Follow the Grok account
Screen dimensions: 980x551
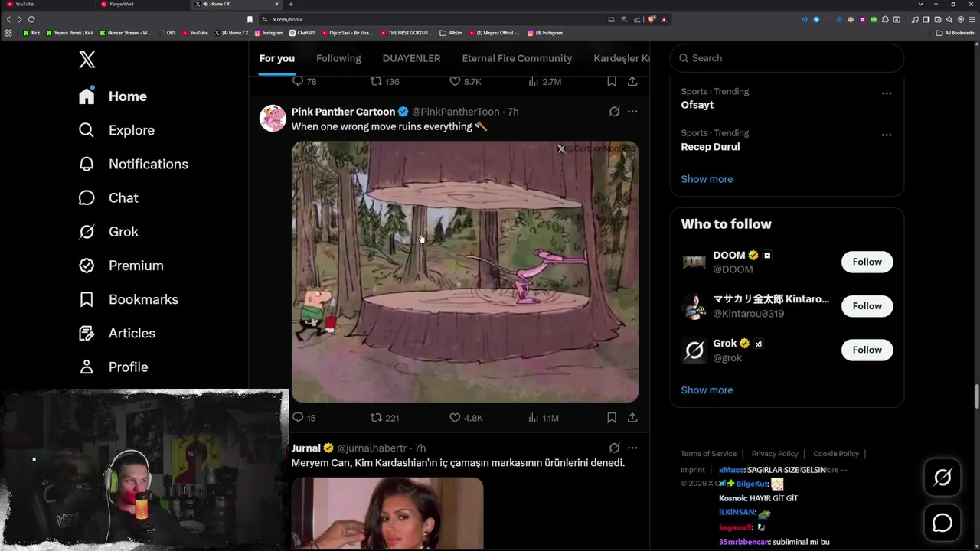point(867,350)
